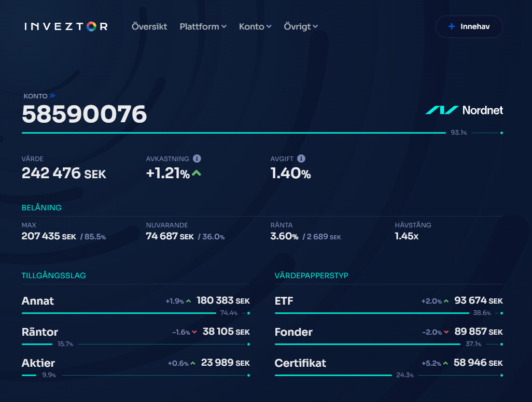The height and width of the screenshot is (402, 532).
Task: Click the Nordnet broker logo
Action: (464, 110)
